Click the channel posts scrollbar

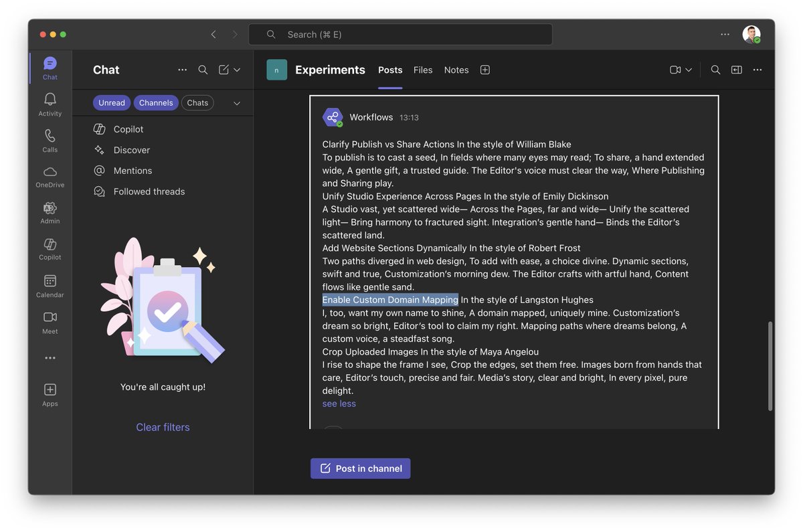coord(770,366)
